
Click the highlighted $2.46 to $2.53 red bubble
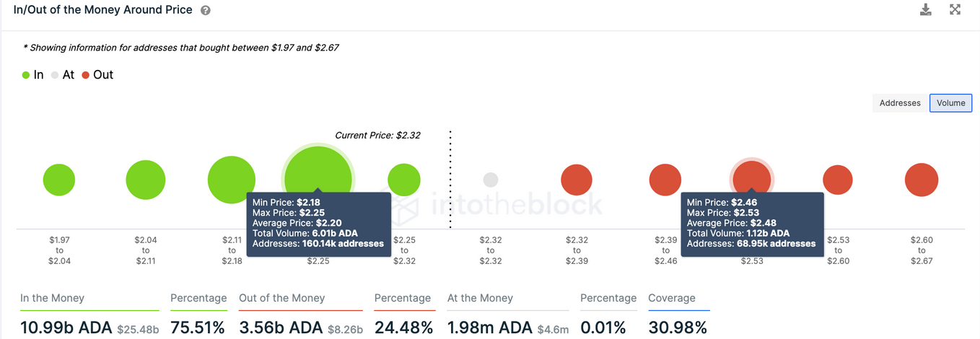click(751, 176)
